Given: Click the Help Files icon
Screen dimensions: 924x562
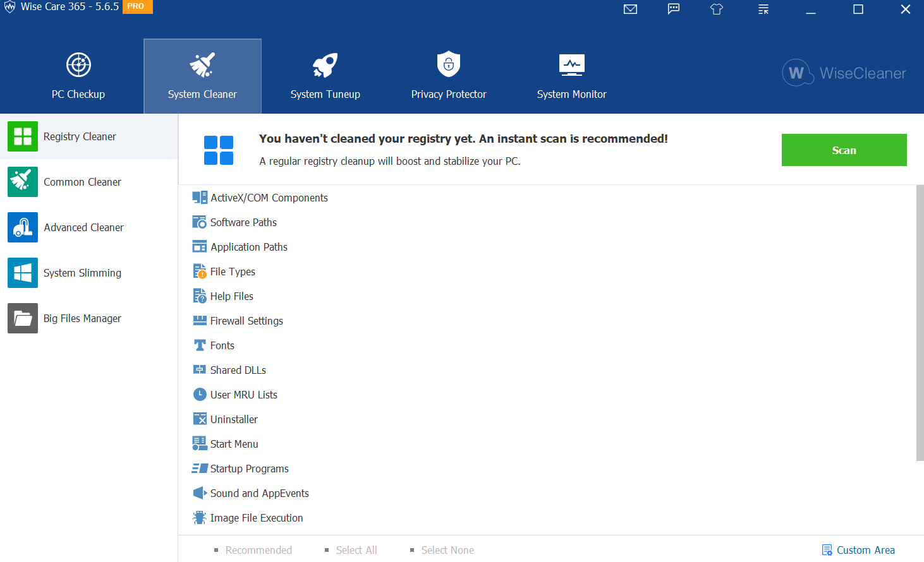Looking at the screenshot, I should (200, 296).
